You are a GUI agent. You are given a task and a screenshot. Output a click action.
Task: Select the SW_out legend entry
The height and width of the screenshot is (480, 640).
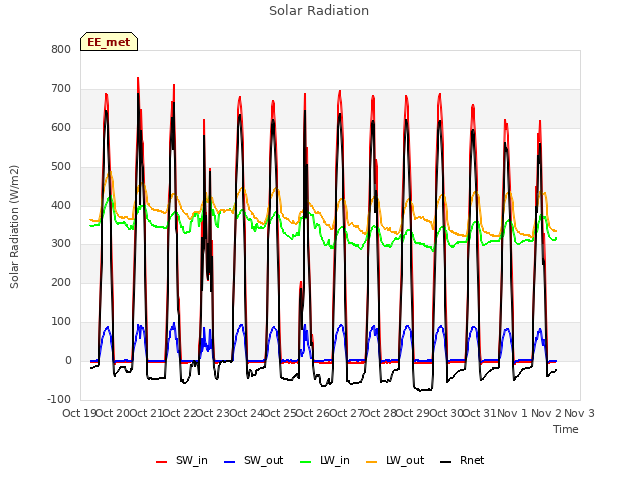click(x=253, y=460)
